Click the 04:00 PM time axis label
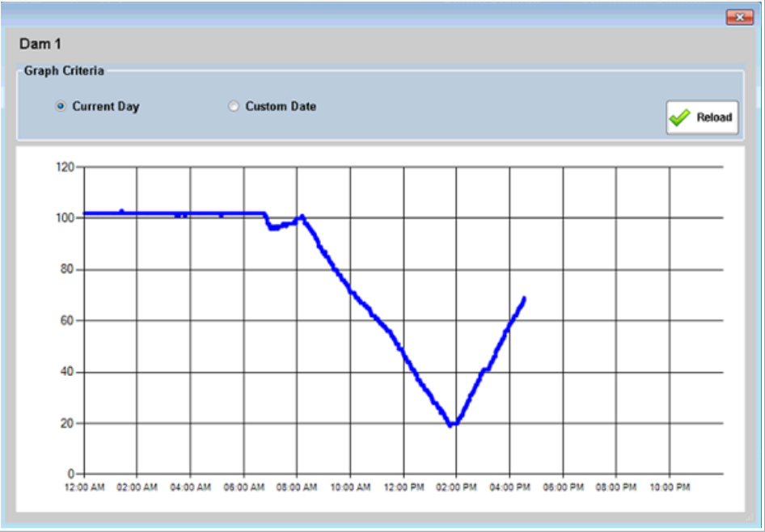765x532 pixels. [509, 488]
